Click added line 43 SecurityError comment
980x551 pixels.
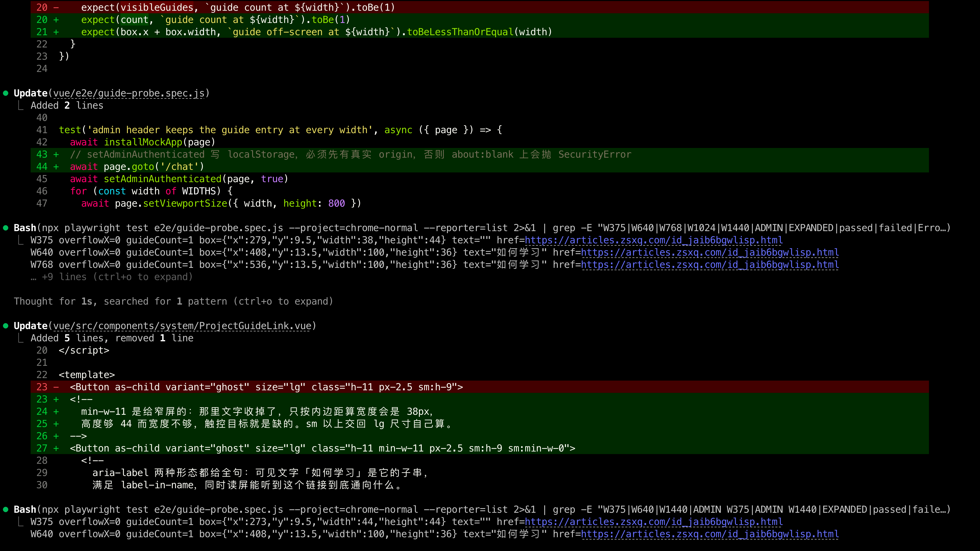click(479, 154)
